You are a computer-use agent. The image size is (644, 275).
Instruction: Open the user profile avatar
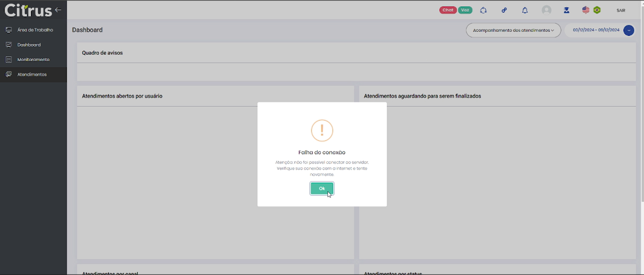(546, 10)
